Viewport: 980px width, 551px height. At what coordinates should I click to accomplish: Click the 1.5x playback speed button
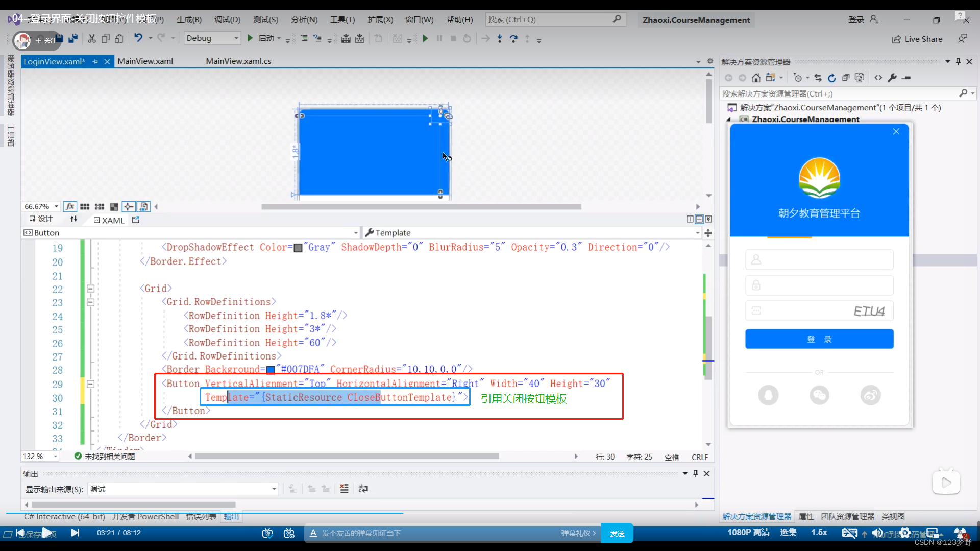tap(819, 533)
